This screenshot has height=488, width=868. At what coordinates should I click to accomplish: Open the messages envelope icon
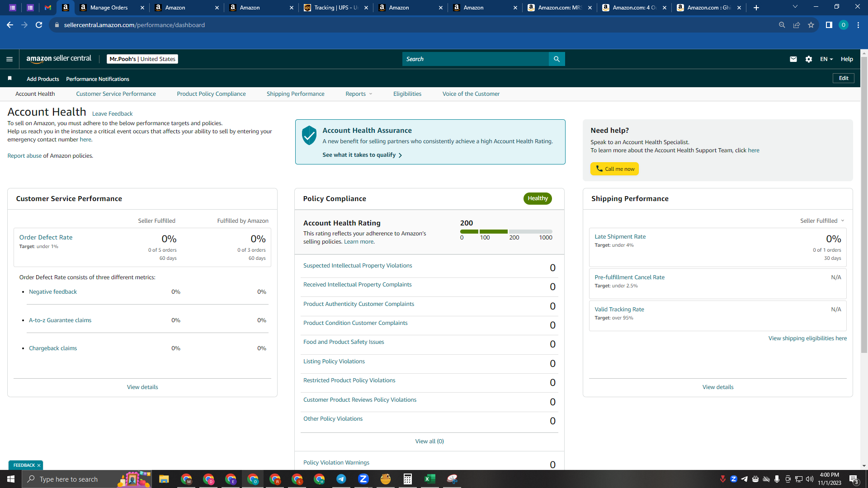point(793,59)
